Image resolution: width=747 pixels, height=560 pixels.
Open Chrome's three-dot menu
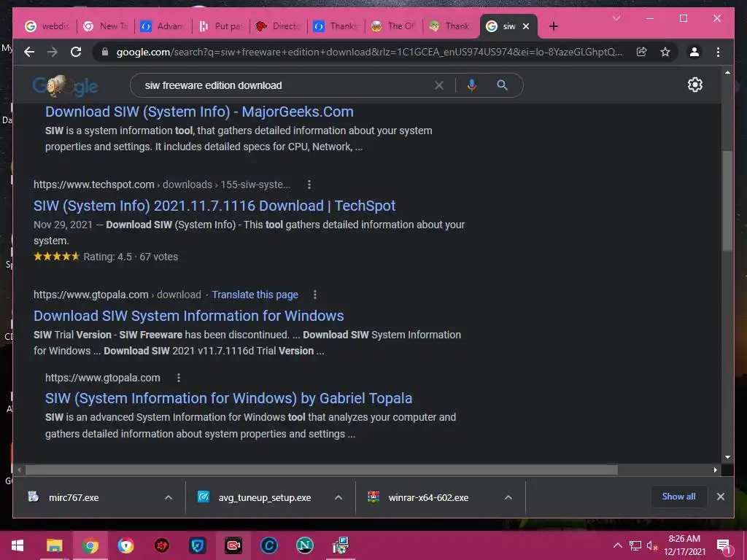coord(718,52)
